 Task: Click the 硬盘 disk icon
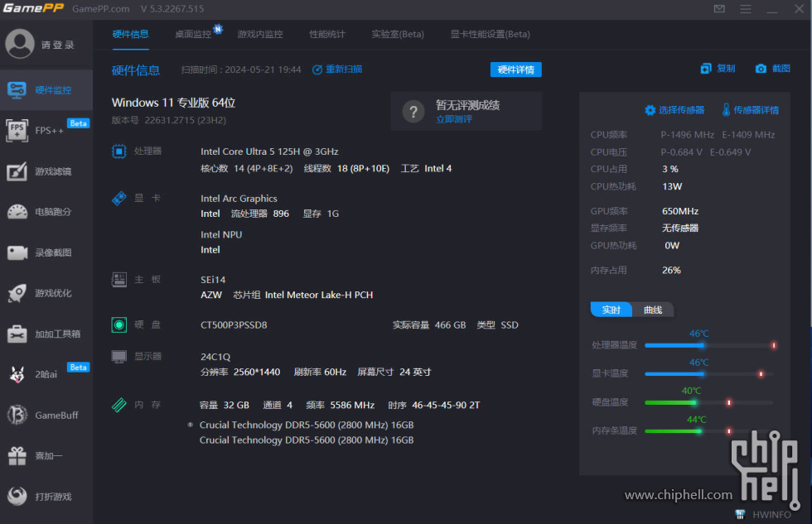pos(119,324)
